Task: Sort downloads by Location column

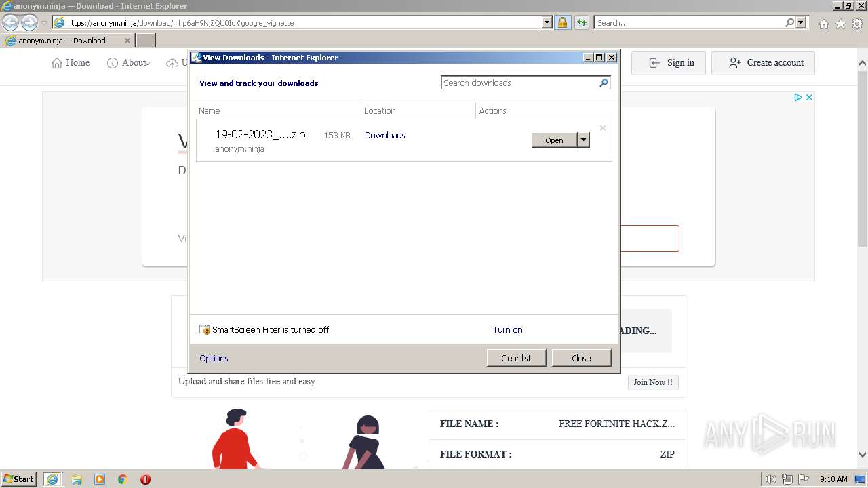Action: 418,110
